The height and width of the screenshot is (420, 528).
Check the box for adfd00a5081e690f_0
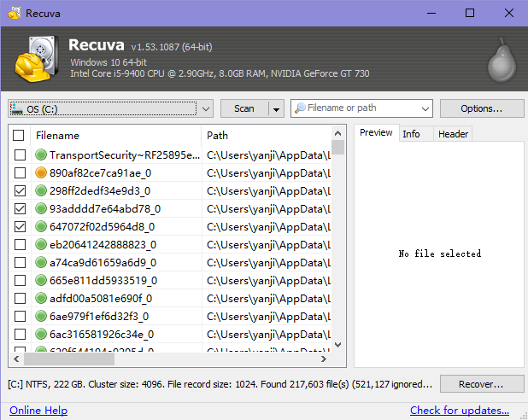pyautogui.click(x=20, y=298)
